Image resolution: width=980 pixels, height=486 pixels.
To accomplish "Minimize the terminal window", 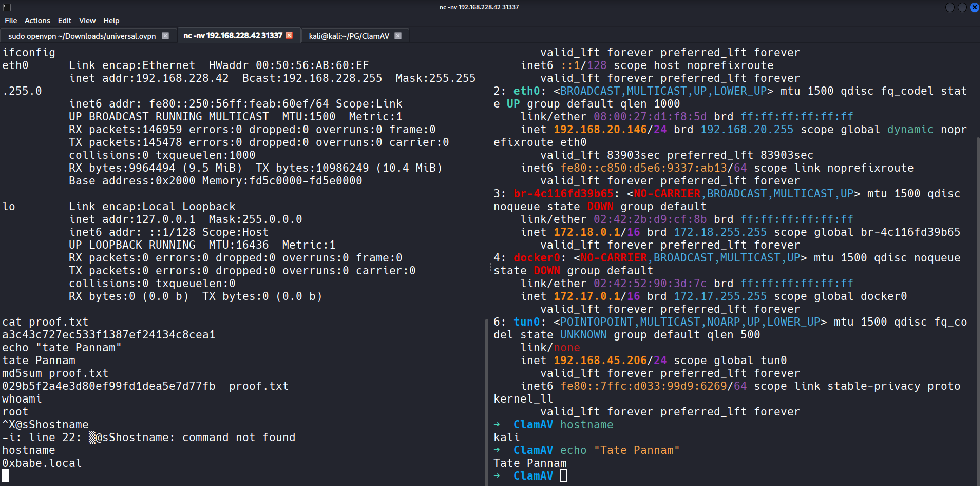I will (949, 7).
